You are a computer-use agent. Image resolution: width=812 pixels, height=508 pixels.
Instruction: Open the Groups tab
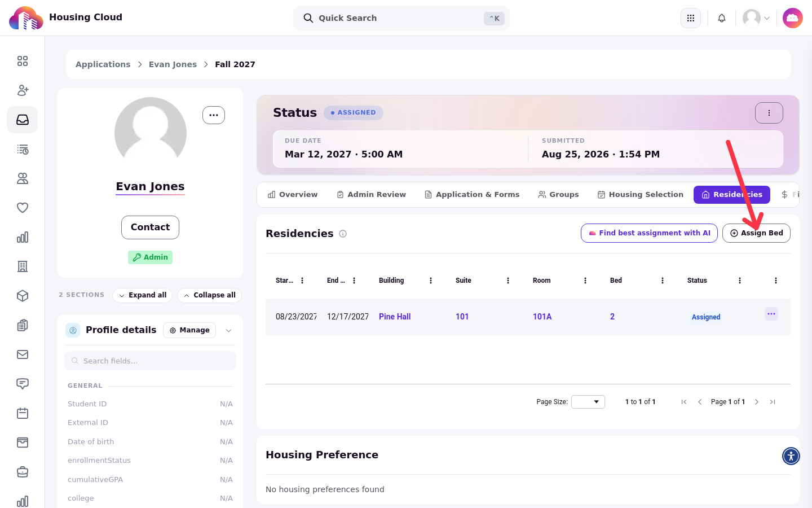pos(558,195)
